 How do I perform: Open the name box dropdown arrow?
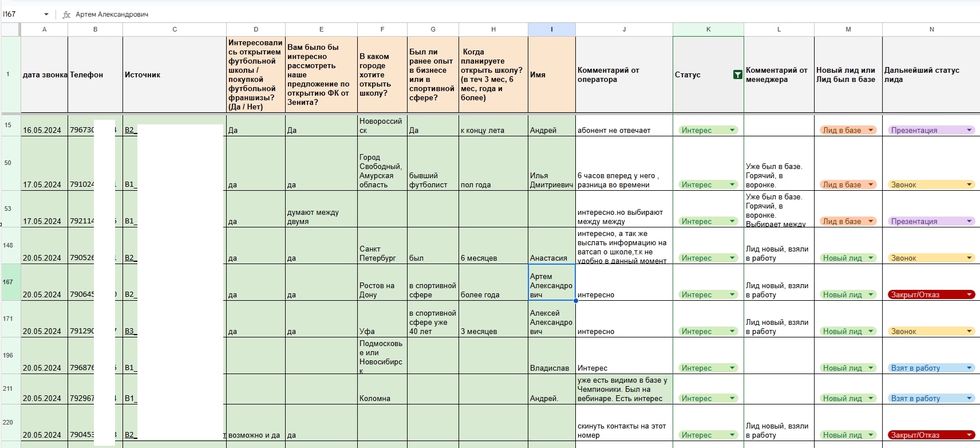pyautogui.click(x=46, y=14)
